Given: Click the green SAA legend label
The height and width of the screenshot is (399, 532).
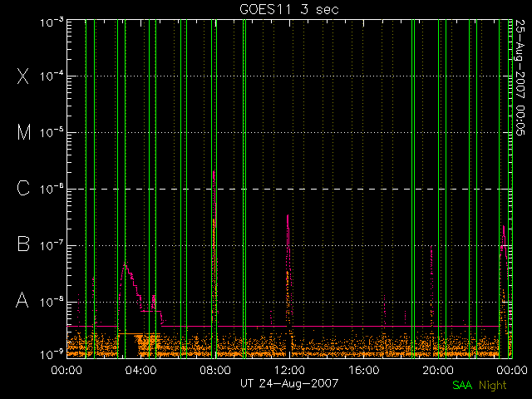Looking at the screenshot, I should tap(462, 385).
